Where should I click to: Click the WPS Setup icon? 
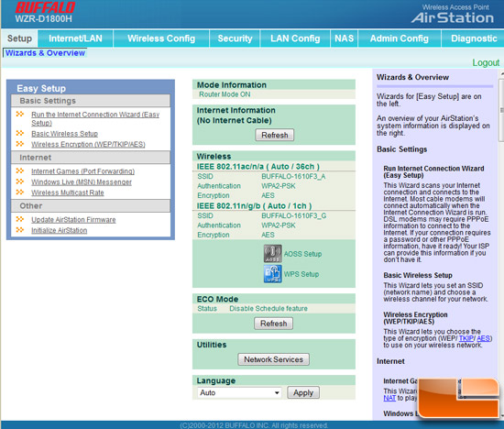272,274
